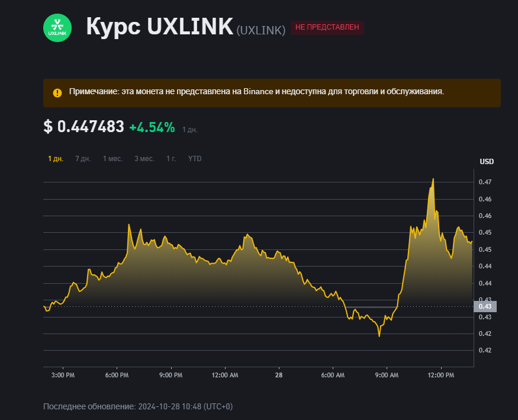
Task: Click the 6:00 PM time axis label
Action: pos(117,375)
